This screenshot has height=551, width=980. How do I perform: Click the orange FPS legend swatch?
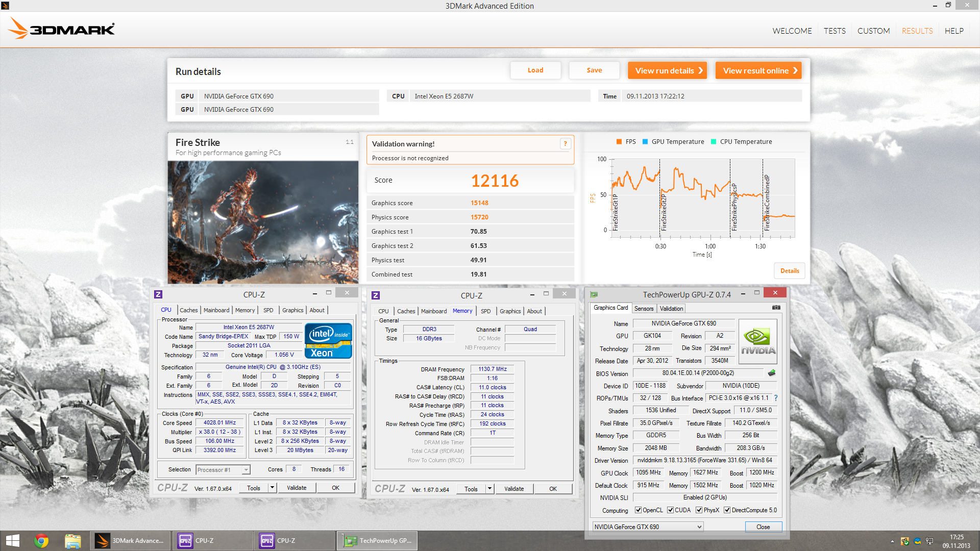tap(619, 142)
